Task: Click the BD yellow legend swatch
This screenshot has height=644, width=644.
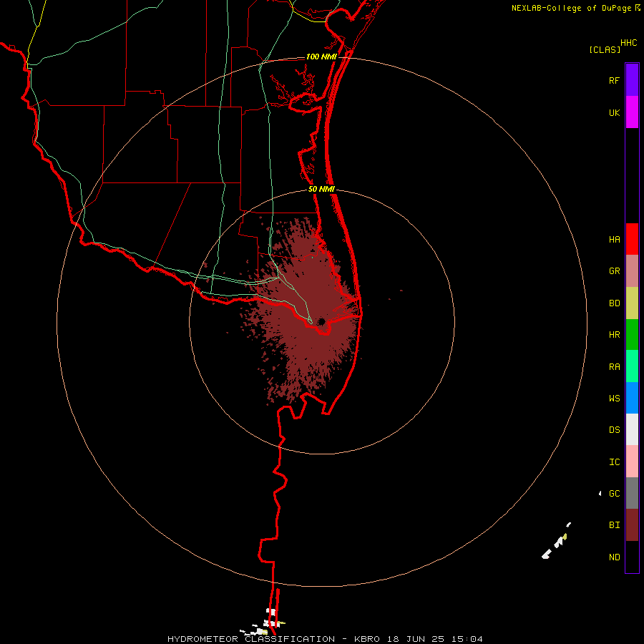Action: click(632, 303)
